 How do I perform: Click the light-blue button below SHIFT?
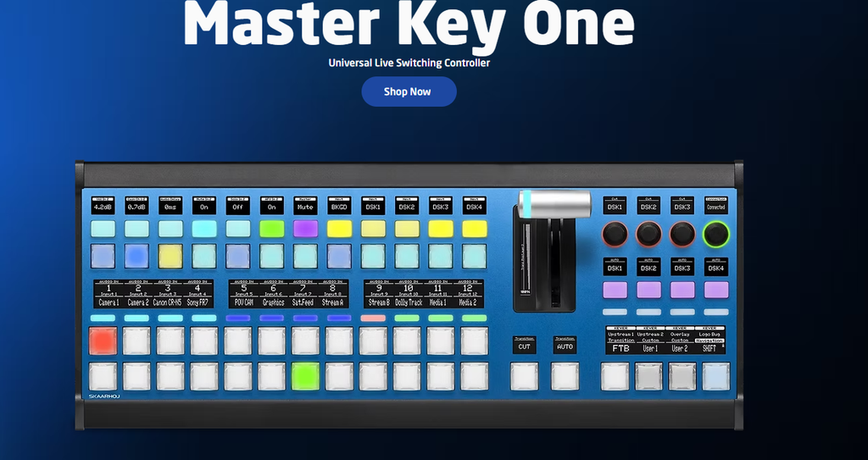[715, 376]
